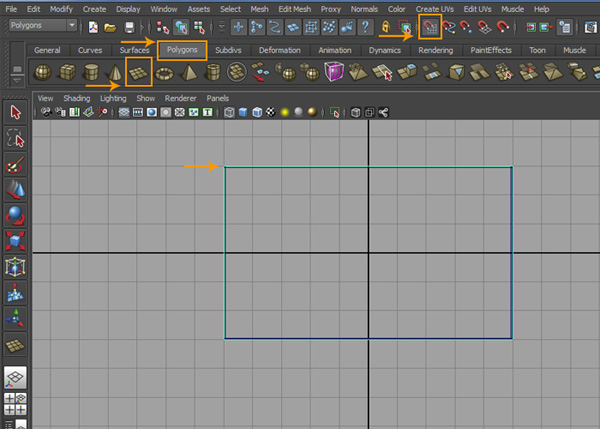This screenshot has width=600, height=429.
Task: Open the viewport Renderer menu
Action: (180, 98)
